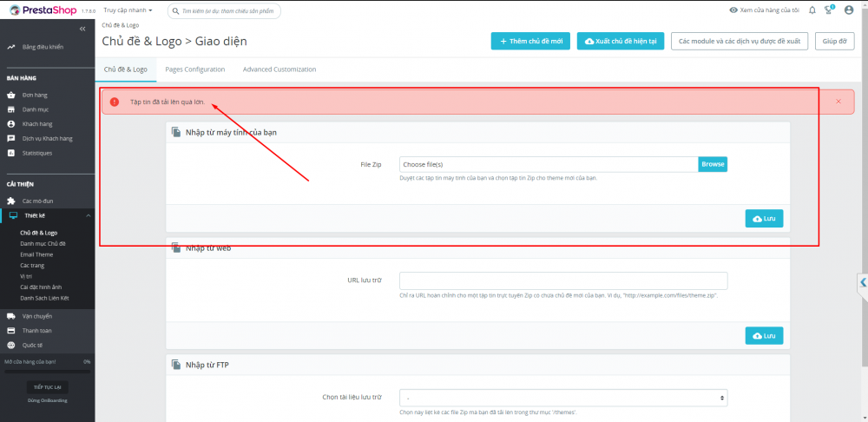Viewport: 868px width, 422px height.
Task: Select Vị trí submenu item
Action: point(27,276)
